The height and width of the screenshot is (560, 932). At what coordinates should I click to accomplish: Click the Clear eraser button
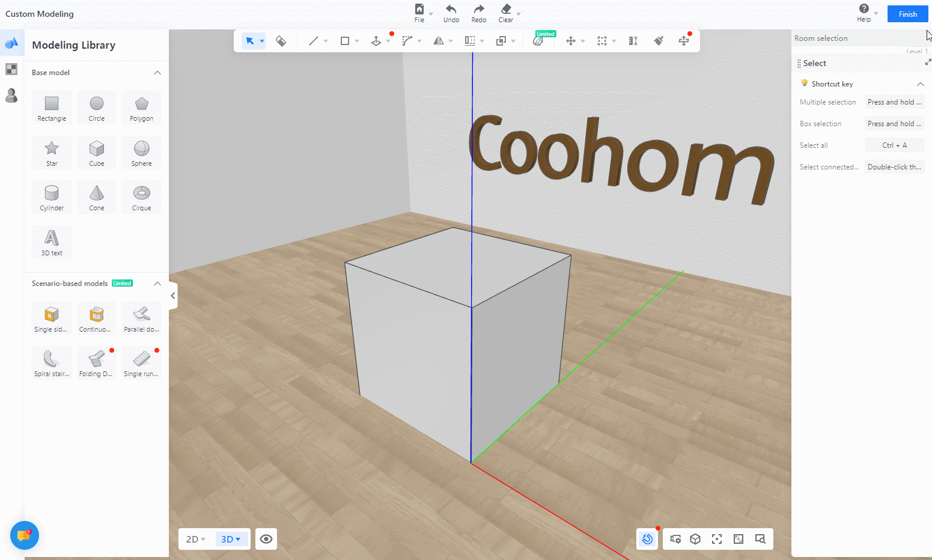coord(507,13)
